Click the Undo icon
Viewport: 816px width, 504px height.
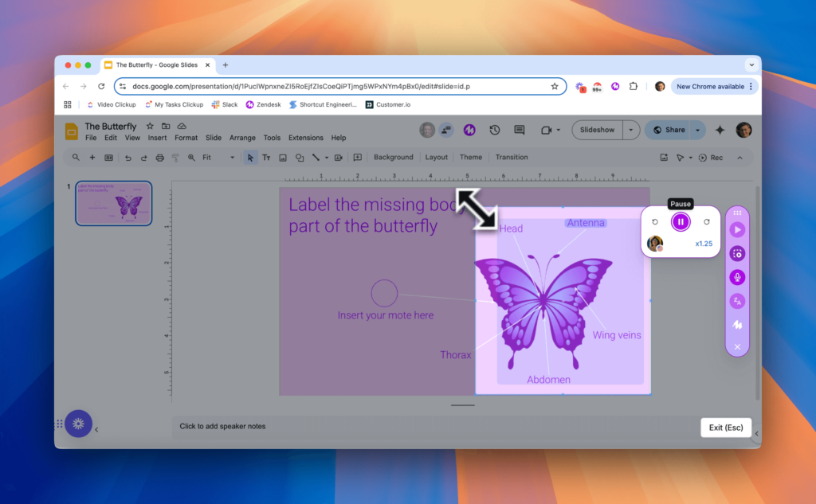click(x=128, y=157)
